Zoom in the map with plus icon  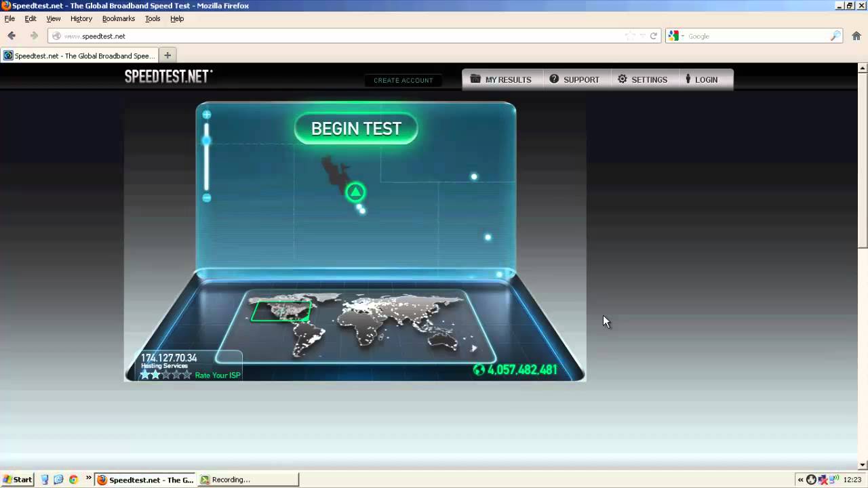(207, 115)
